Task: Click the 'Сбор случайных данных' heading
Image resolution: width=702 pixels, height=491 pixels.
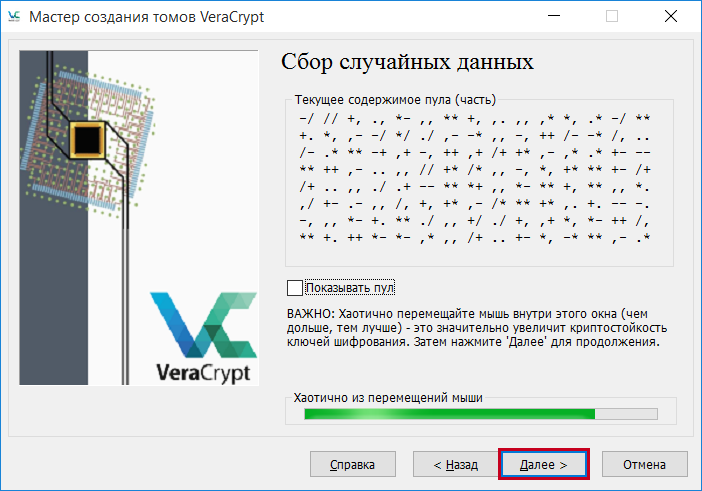Action: 407,61
